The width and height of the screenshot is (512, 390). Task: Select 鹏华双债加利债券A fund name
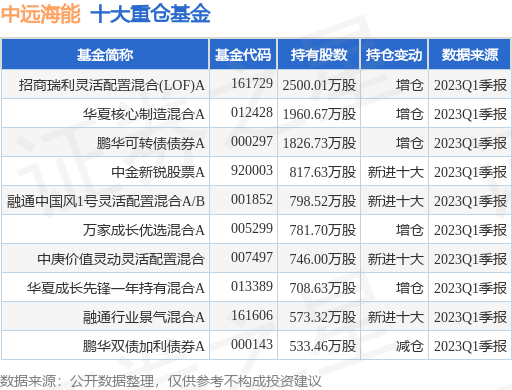tap(144, 346)
